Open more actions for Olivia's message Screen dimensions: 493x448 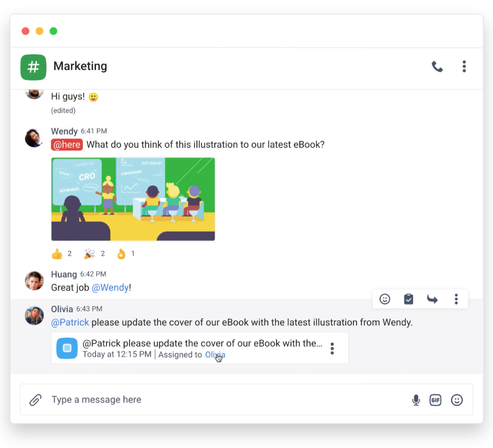coord(456,299)
